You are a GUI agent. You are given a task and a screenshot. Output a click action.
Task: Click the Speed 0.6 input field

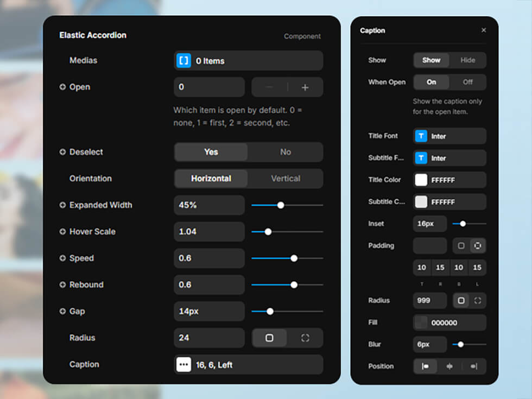[209, 258]
